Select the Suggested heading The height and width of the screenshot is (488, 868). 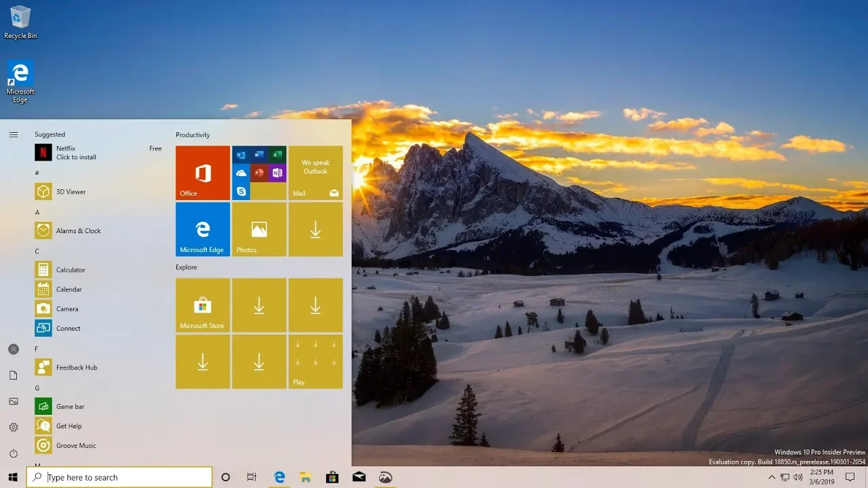point(50,134)
